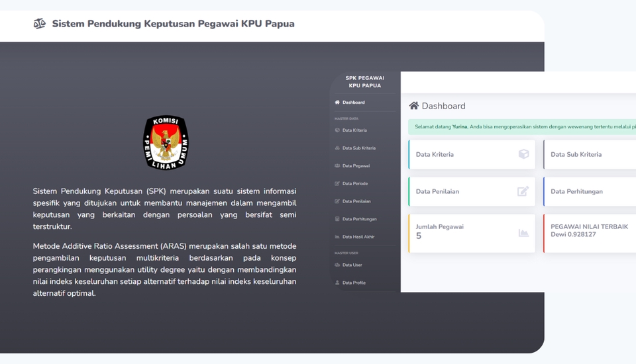
Task: Click the cube icon on Data Kriteria card
Action: 523,154
